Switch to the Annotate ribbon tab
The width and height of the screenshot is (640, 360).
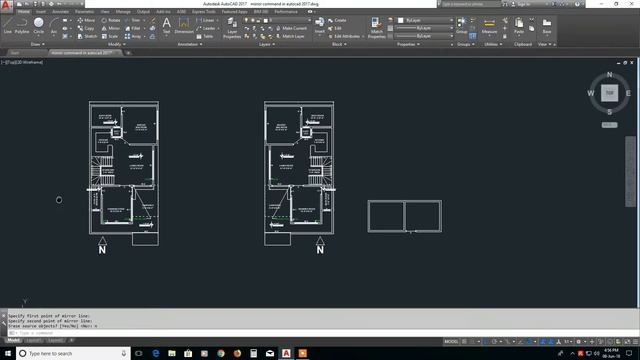click(60, 12)
